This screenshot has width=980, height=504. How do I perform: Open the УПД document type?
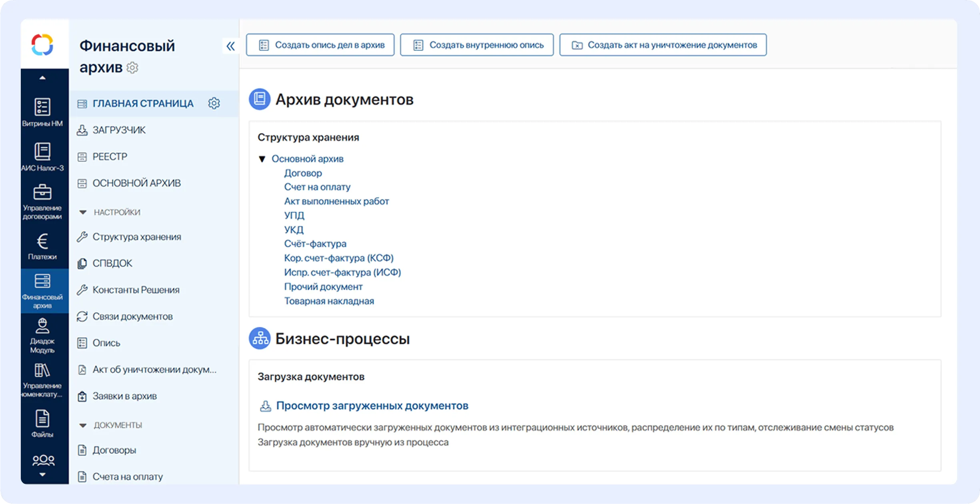coord(294,215)
